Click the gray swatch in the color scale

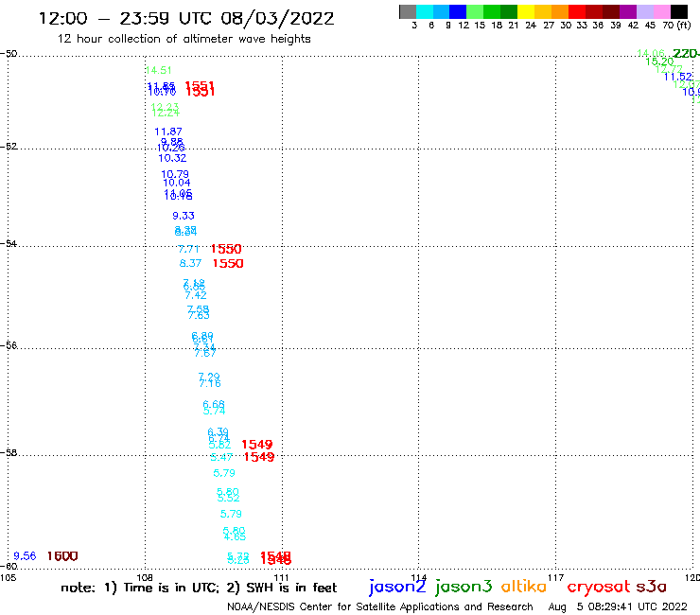pyautogui.click(x=408, y=11)
